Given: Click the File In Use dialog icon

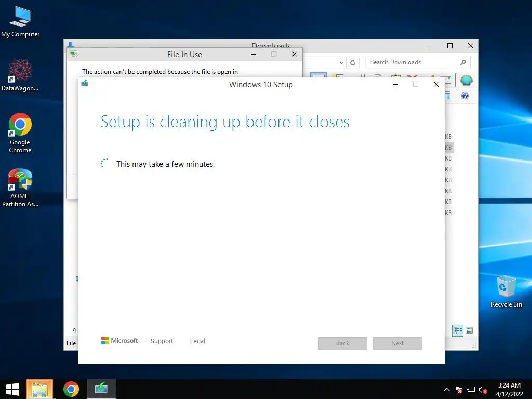Looking at the screenshot, I should [x=74, y=54].
